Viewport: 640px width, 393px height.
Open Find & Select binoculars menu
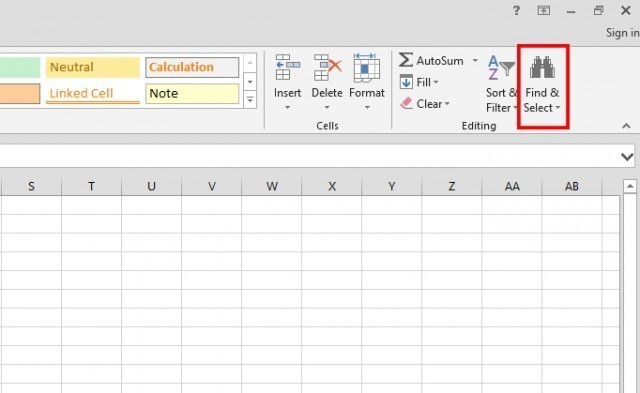(x=542, y=85)
